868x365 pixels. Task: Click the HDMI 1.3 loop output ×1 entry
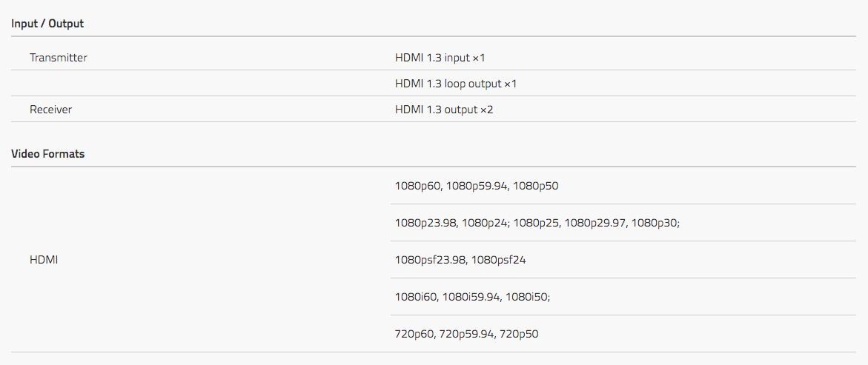click(456, 84)
